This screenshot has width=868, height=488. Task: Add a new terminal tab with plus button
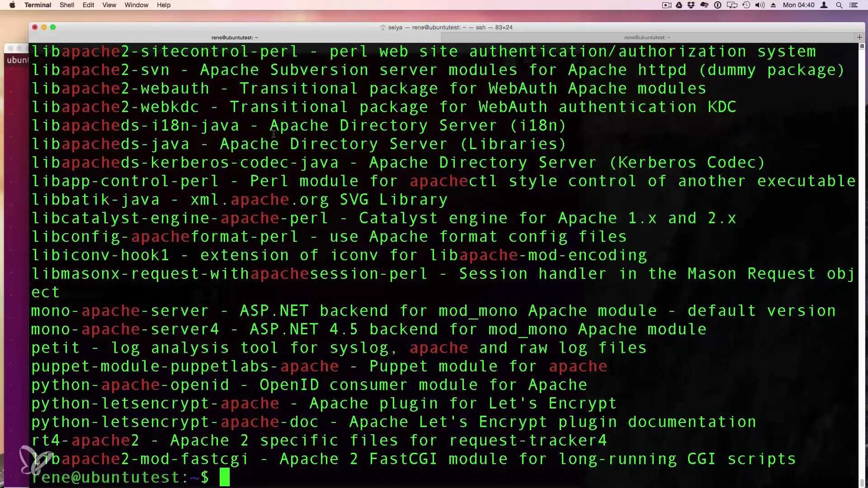[859, 38]
